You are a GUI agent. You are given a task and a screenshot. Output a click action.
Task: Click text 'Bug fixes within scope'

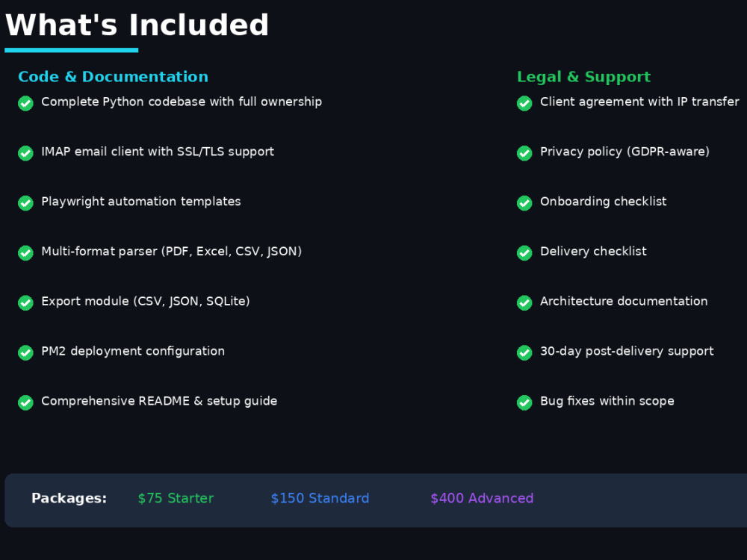[x=607, y=402]
